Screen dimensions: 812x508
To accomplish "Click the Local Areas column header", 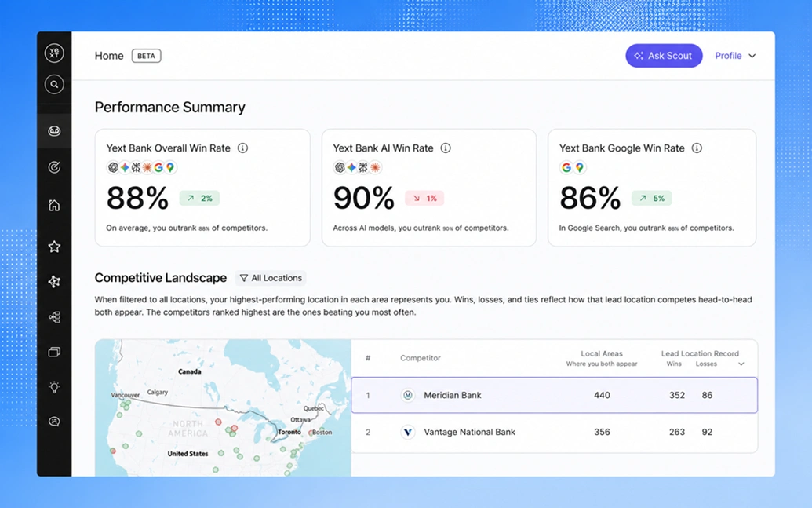I will [x=602, y=353].
